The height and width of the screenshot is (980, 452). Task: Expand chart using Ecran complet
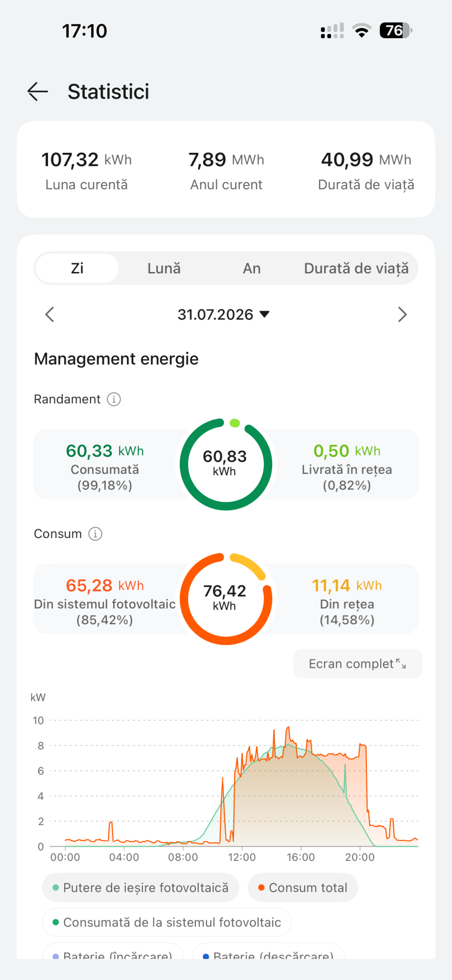click(357, 663)
